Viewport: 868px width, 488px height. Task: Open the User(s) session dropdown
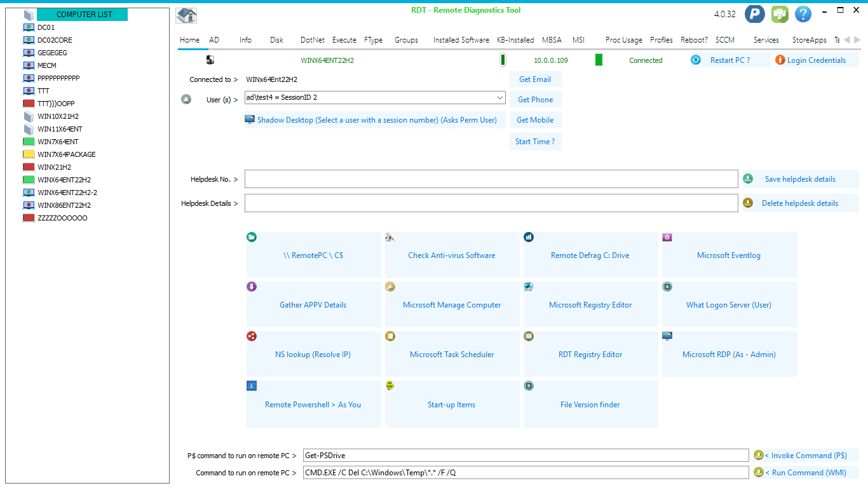click(375, 97)
